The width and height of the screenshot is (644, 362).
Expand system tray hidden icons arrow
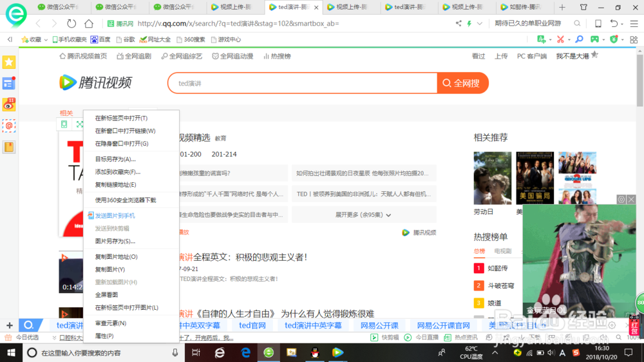(495, 352)
